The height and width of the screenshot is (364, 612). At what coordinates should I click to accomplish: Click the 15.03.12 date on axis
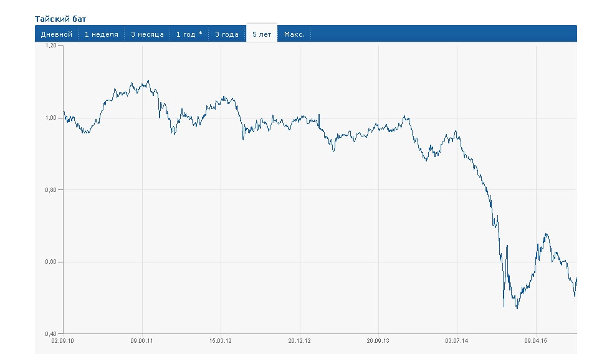[221, 341]
